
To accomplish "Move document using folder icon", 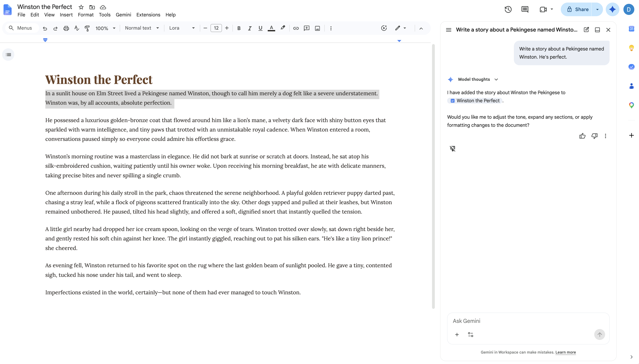I will [92, 7].
